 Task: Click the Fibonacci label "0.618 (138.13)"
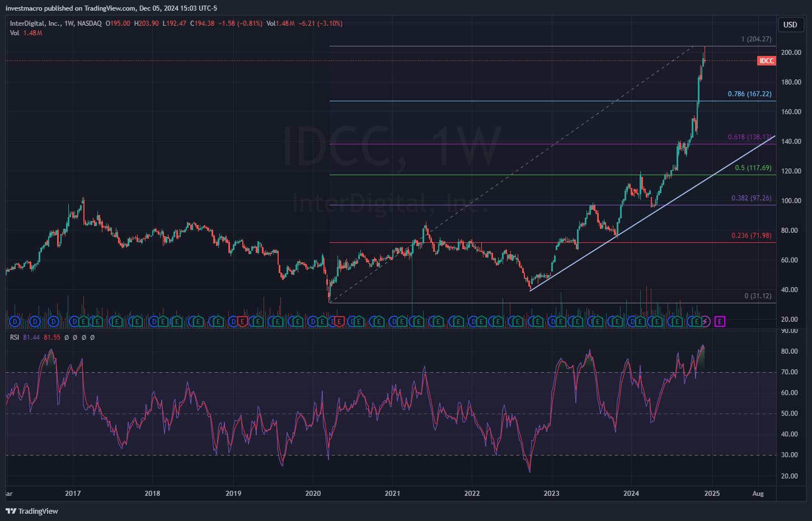tap(749, 137)
